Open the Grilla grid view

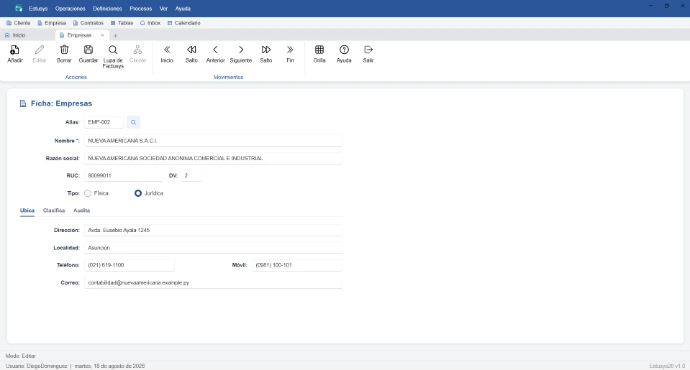click(x=319, y=50)
